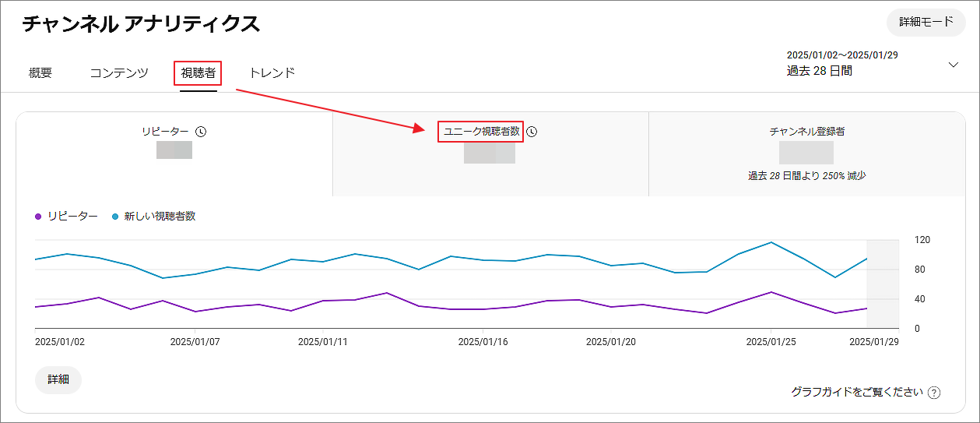Click the 2025/01/07 axis label
The image size is (980, 423).
tap(195, 342)
